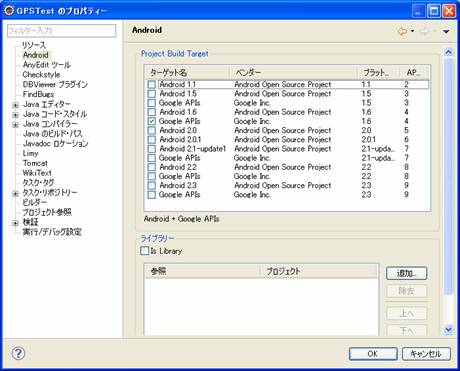This screenshot has height=371, width=460.
Task: Select AnyEdit ツール in the tree
Action: point(46,65)
